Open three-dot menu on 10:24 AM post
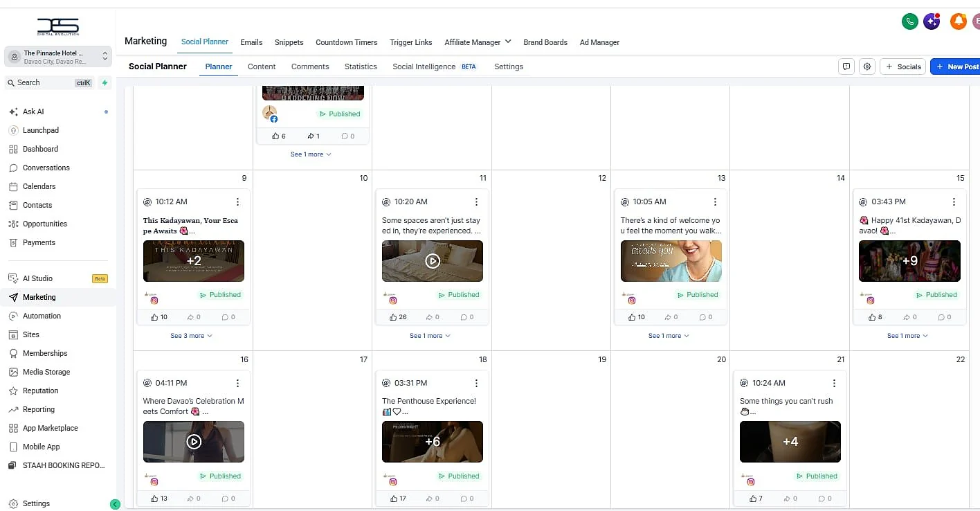980x511 pixels. (x=834, y=383)
